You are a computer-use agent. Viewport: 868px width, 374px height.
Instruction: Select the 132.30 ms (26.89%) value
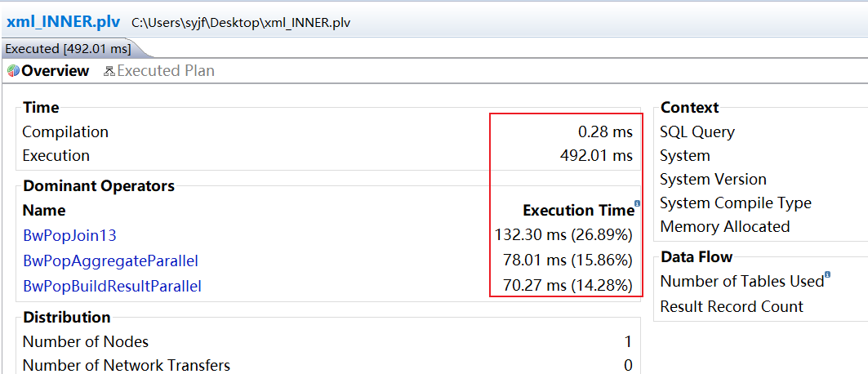click(x=563, y=235)
